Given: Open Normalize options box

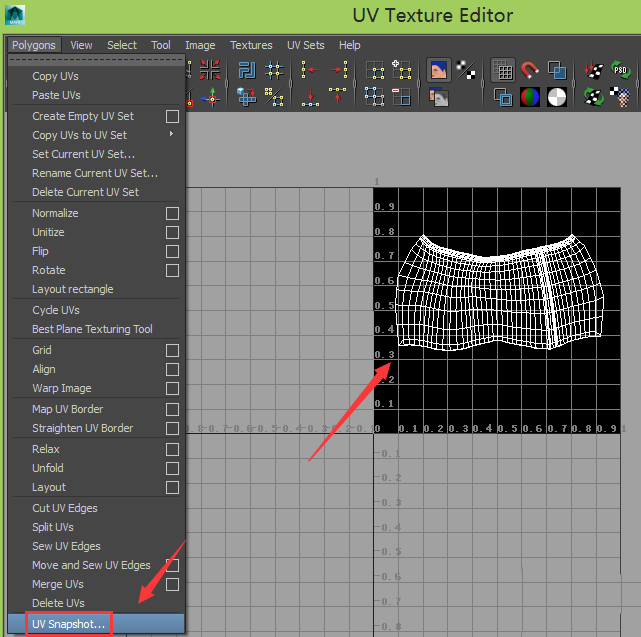Looking at the screenshot, I should [x=172, y=213].
